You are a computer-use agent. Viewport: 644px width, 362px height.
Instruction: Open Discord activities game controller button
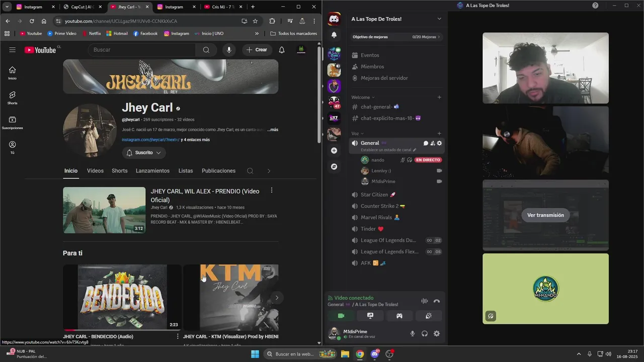399,316
